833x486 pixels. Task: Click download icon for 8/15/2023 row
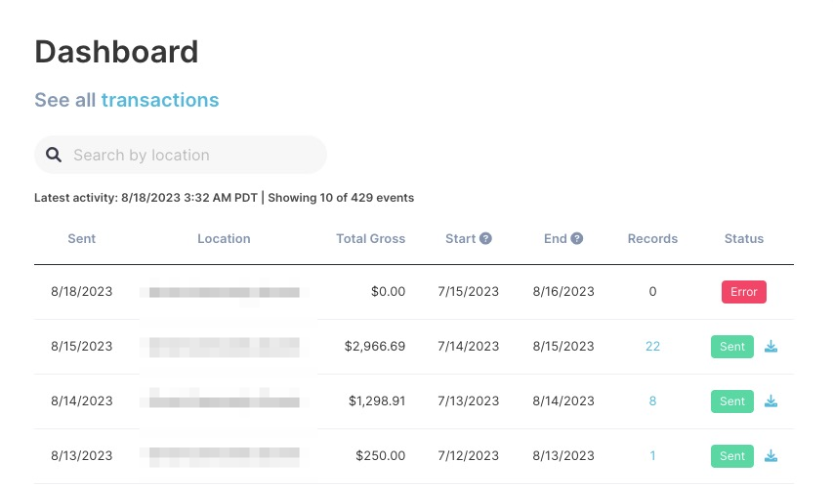click(x=771, y=347)
